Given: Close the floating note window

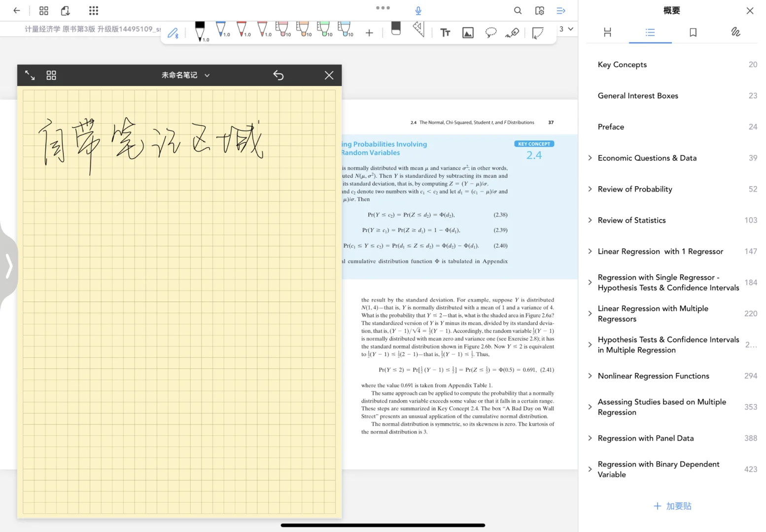Looking at the screenshot, I should click(329, 75).
